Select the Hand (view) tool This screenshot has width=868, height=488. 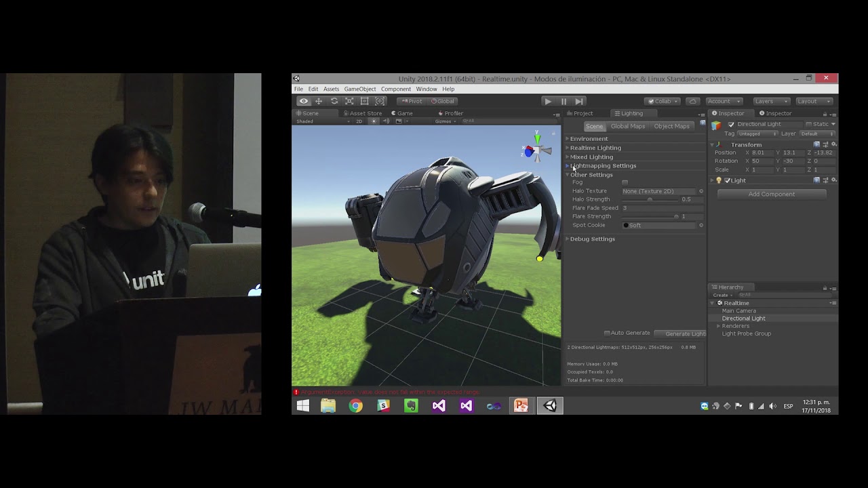304,101
